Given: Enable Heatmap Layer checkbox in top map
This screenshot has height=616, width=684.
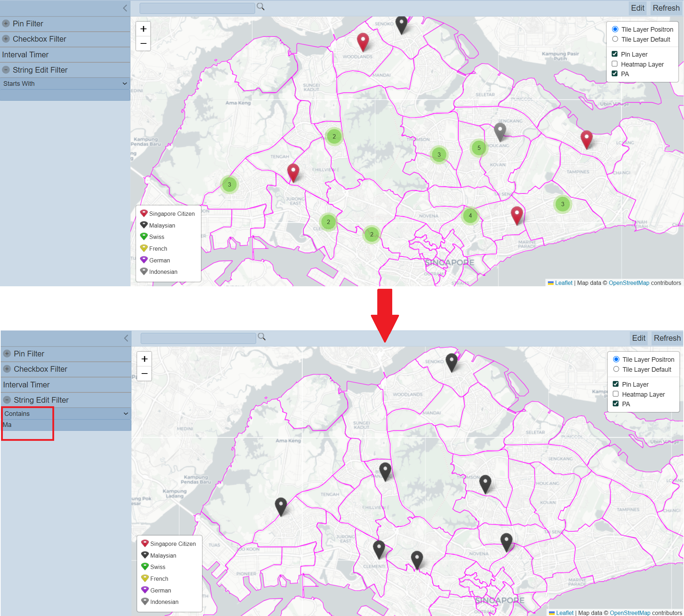Looking at the screenshot, I should [x=615, y=64].
